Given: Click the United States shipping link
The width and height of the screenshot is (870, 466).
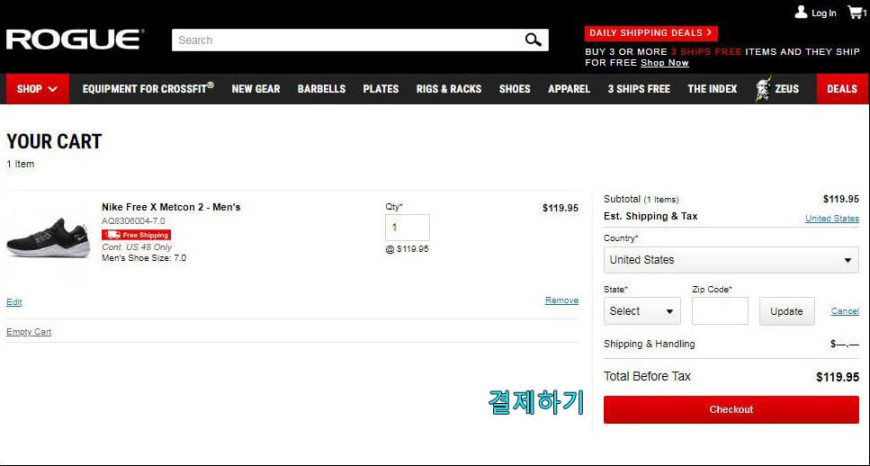Looking at the screenshot, I should pyautogui.click(x=832, y=218).
